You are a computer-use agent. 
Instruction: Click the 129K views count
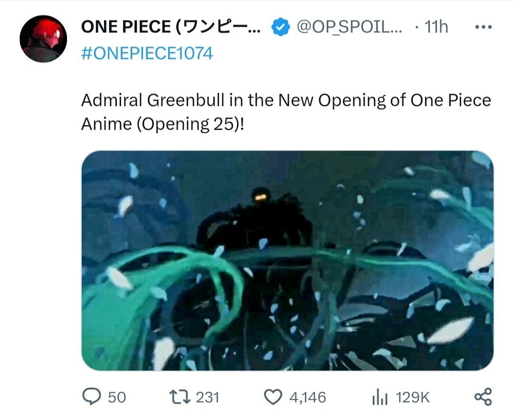coord(412,397)
